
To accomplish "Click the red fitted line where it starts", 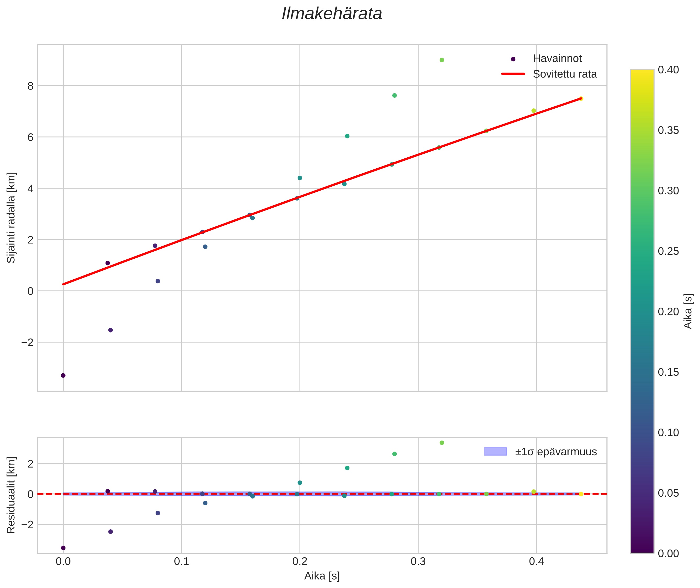I will pyautogui.click(x=64, y=284).
